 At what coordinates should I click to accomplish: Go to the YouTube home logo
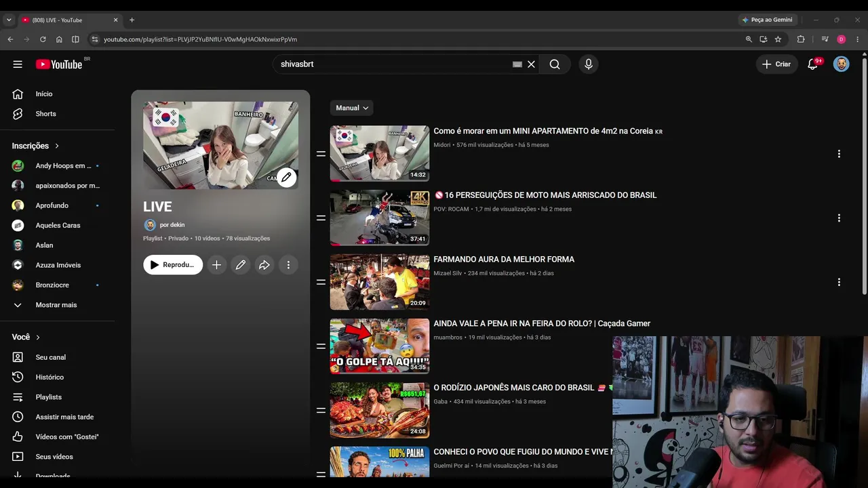coord(59,64)
